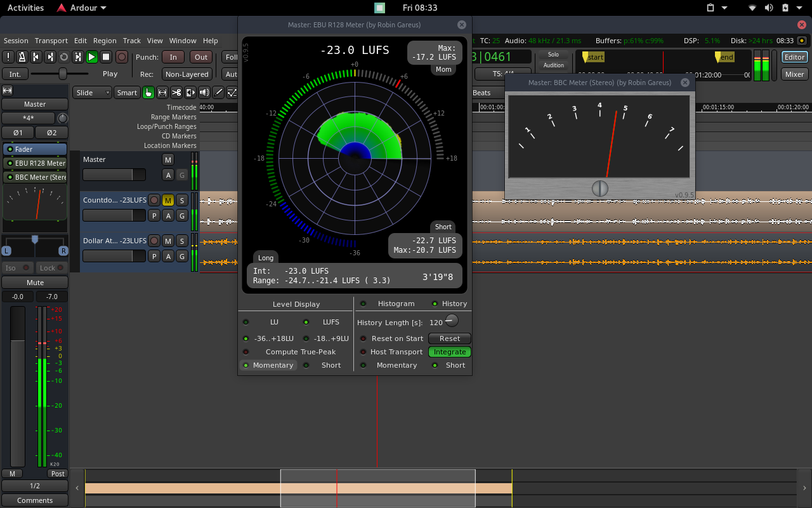Screen dimensions: 812x508
Task: Open the Region menu
Action: (105, 41)
